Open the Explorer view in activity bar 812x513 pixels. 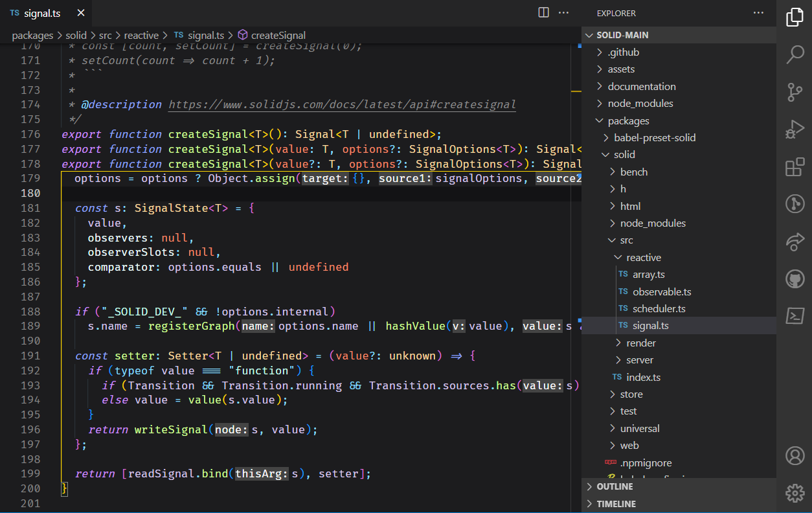[x=795, y=17]
